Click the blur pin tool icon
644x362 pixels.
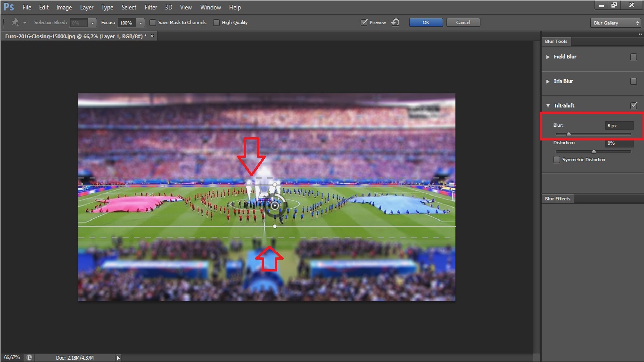(15, 23)
